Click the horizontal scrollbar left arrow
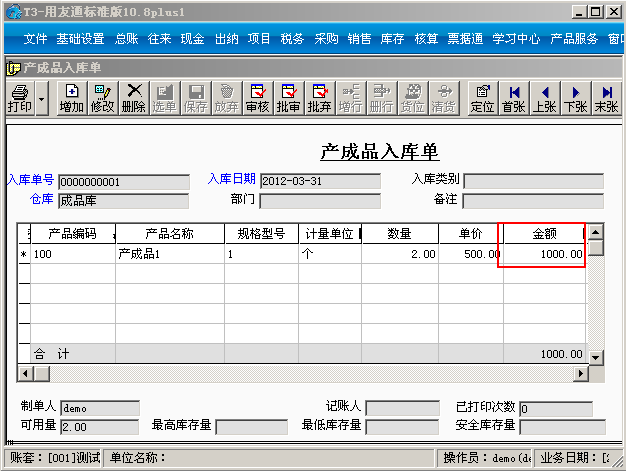This screenshot has height=471, width=626. click(26, 374)
